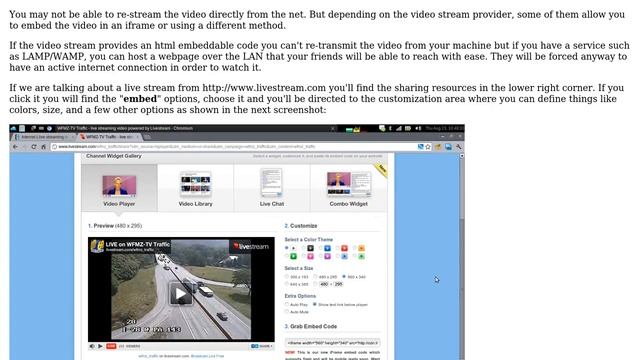Screen dimensions: 640x360
Task: Select the 480 x 295 size radio button
Action: (x=315, y=277)
